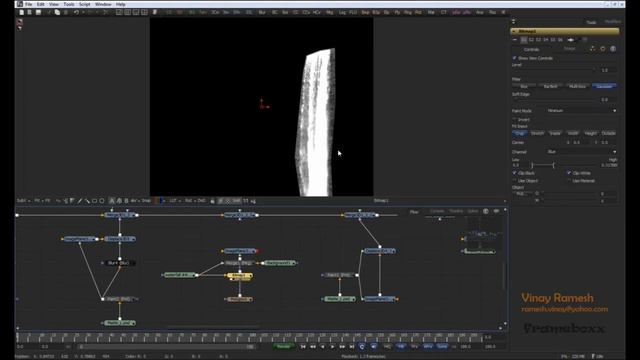640x360 pixels.
Task: Select the third view layout icon in toolbar
Action: tap(136, 12)
